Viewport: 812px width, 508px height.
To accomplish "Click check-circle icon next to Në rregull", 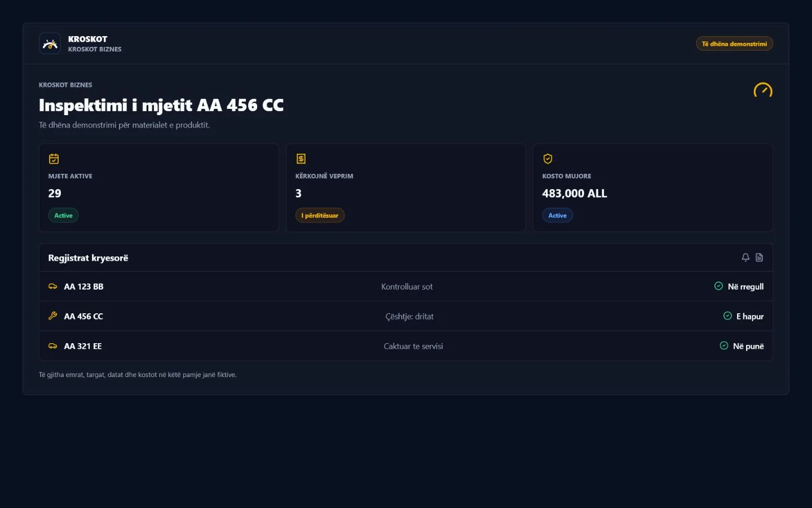I will click(718, 286).
